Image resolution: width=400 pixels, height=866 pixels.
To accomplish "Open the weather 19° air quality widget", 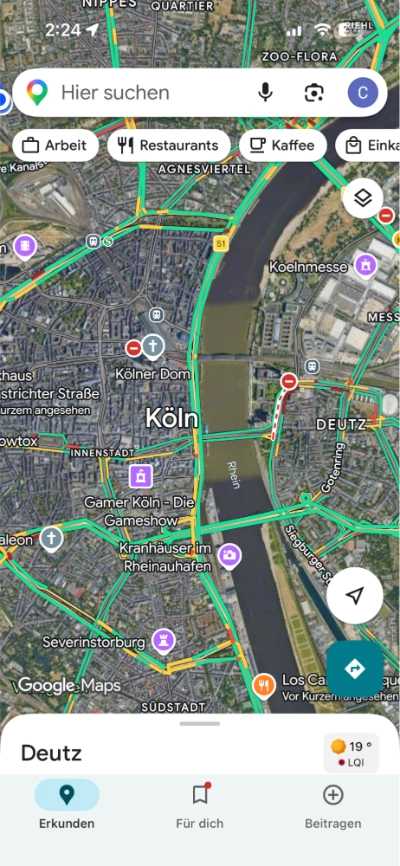I will coord(351,753).
